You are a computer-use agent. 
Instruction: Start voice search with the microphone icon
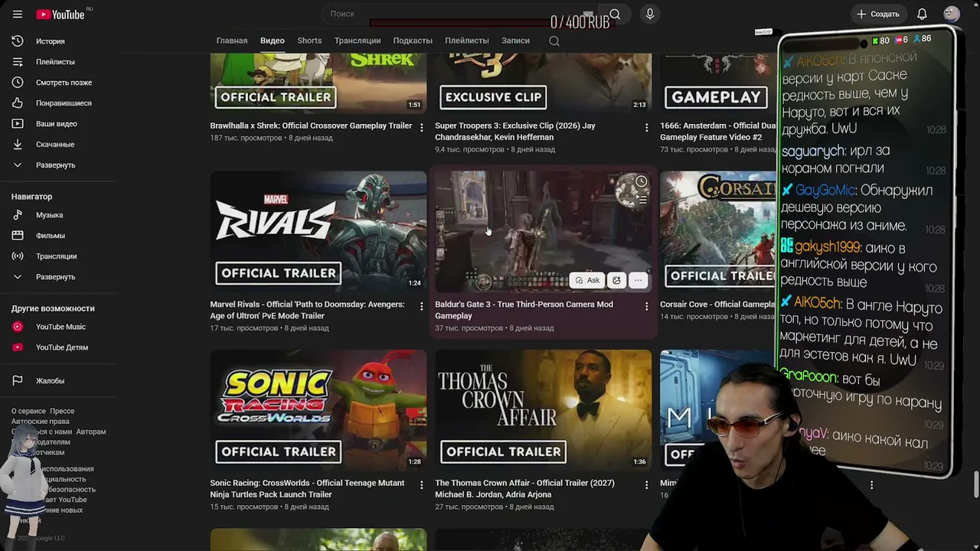pos(650,14)
